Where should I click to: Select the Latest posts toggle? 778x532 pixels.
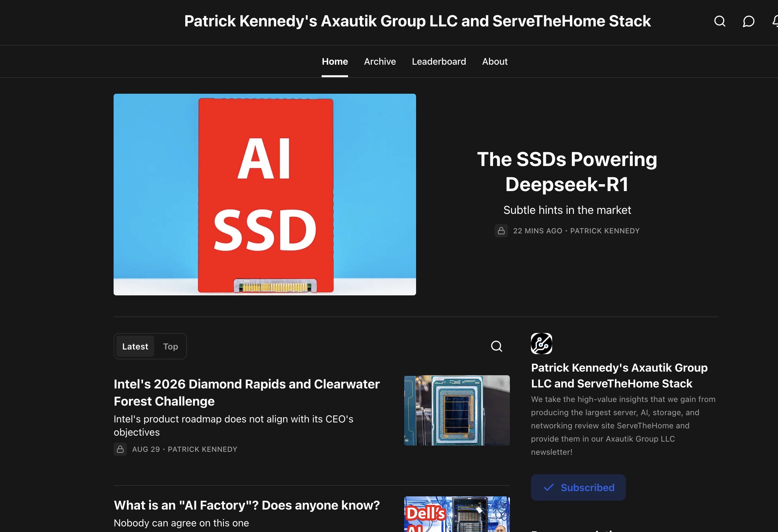(135, 346)
